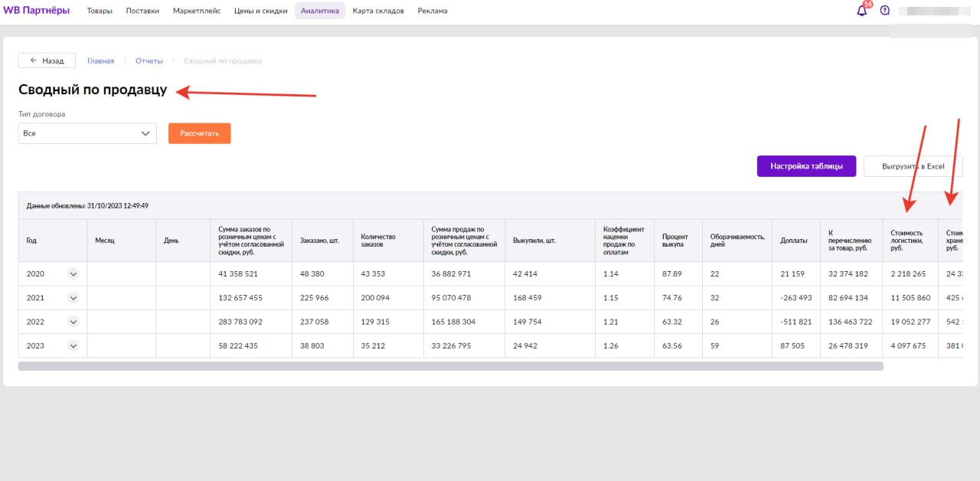The width and height of the screenshot is (980, 481).
Task: Expand the 2020 year row
Action: [x=73, y=274]
